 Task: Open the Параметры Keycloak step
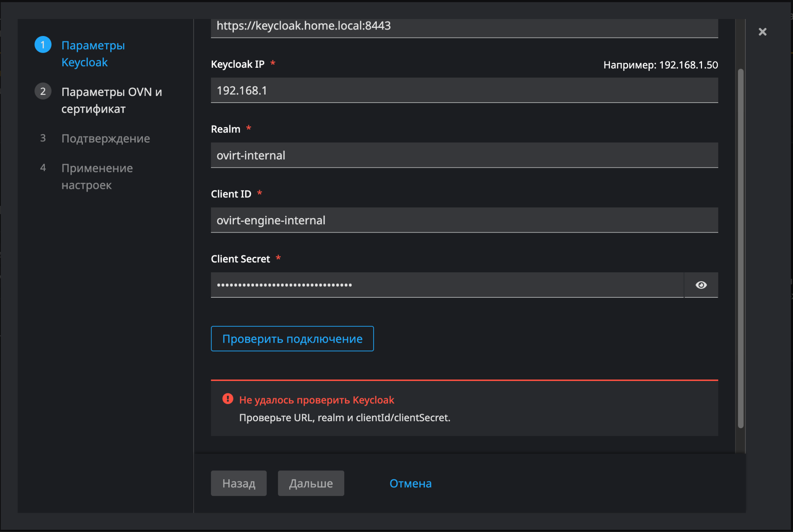93,54
